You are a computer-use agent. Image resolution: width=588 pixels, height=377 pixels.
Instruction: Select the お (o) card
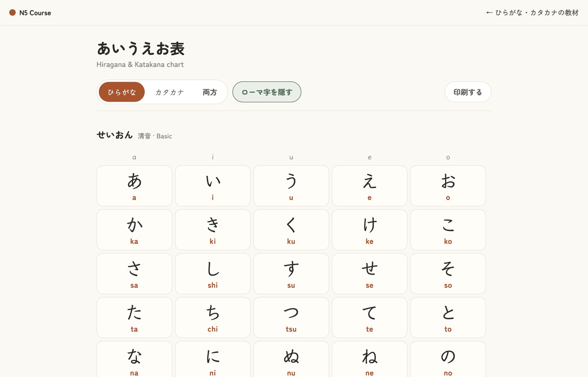(x=448, y=186)
